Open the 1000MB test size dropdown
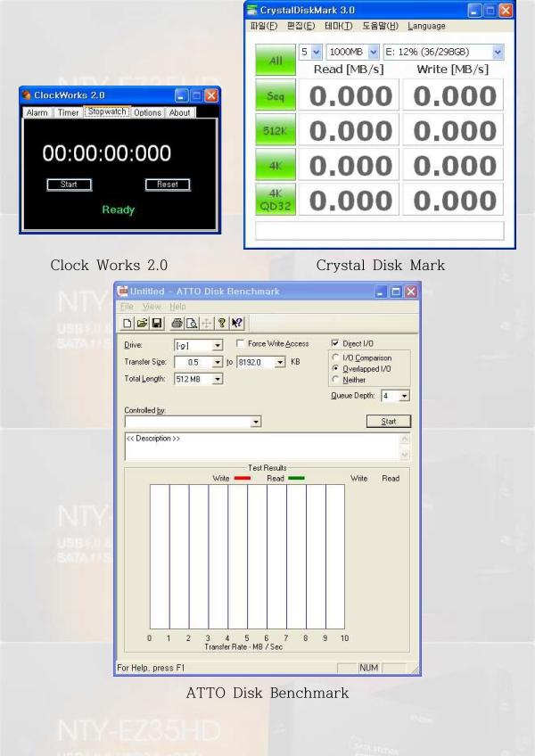This screenshot has height=756, width=535. [x=374, y=52]
